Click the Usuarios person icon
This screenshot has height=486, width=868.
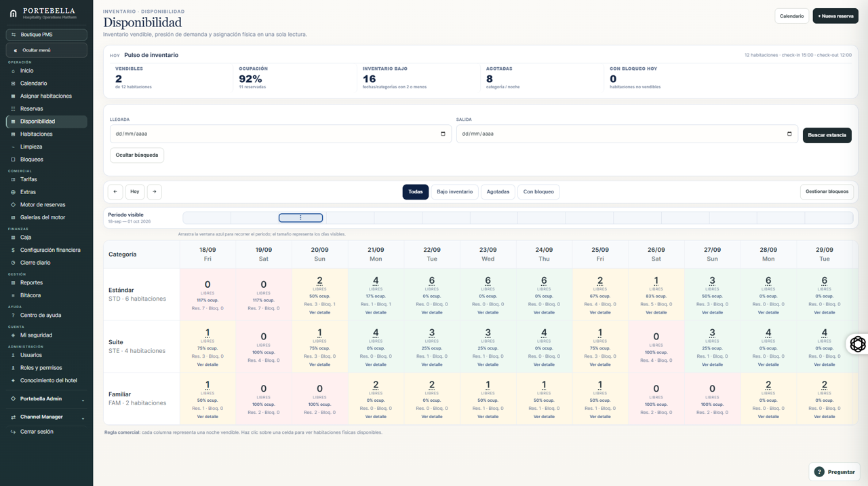(x=13, y=355)
